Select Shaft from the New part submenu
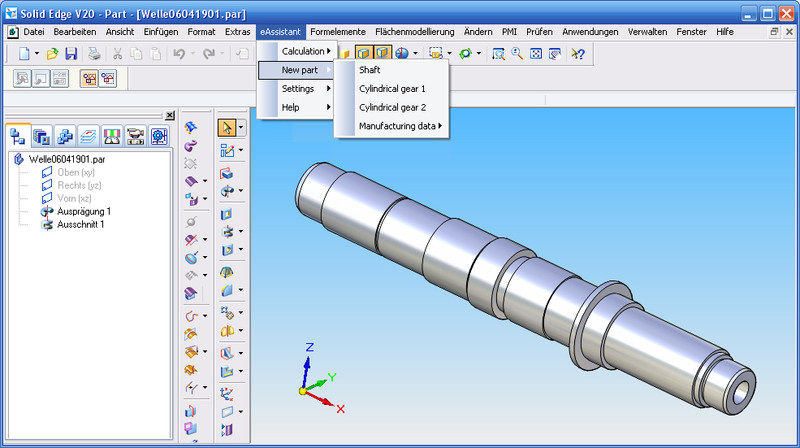The image size is (800, 448). (369, 70)
